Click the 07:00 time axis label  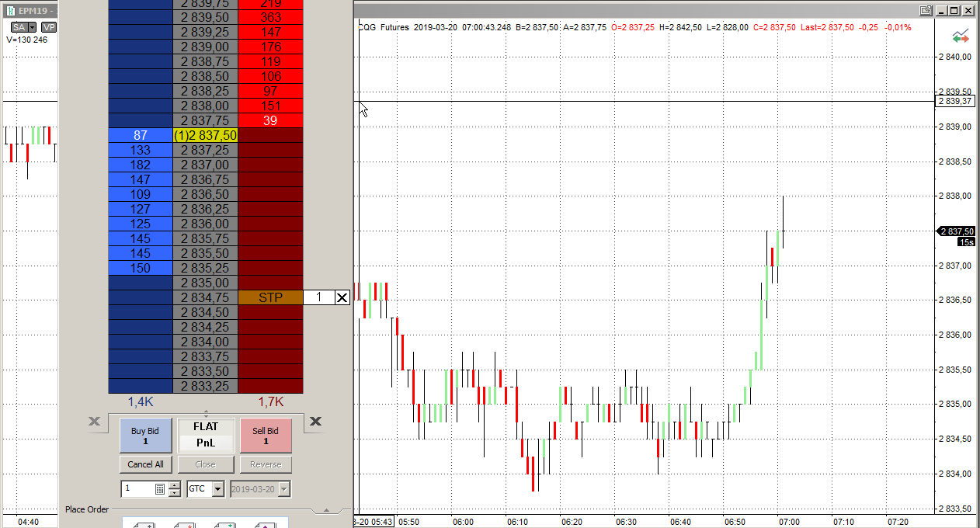click(x=790, y=522)
